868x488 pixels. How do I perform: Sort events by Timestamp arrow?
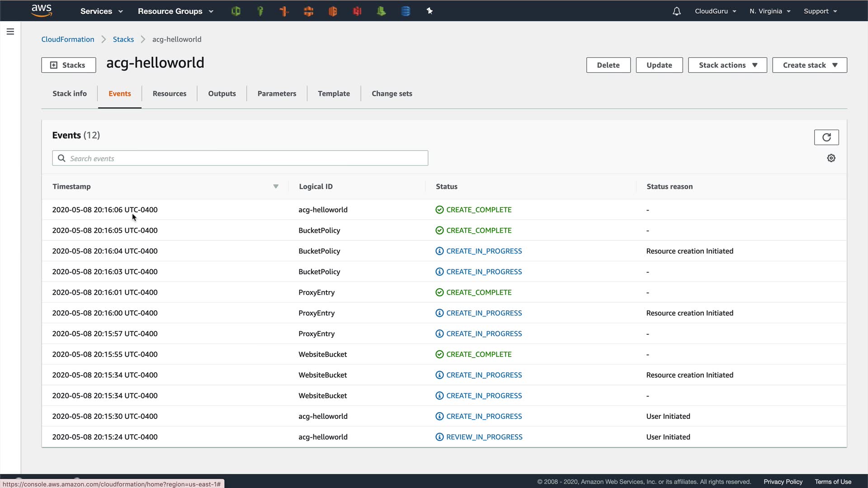276,187
